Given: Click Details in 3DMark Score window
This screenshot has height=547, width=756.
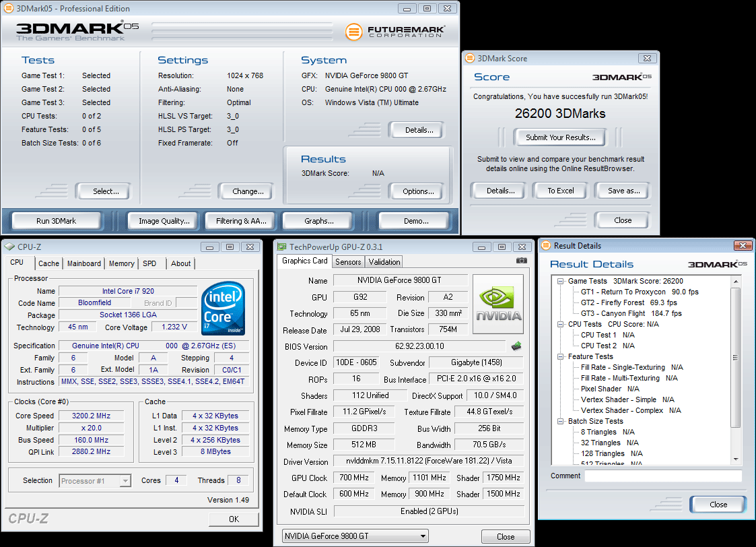Looking at the screenshot, I should click(500, 191).
